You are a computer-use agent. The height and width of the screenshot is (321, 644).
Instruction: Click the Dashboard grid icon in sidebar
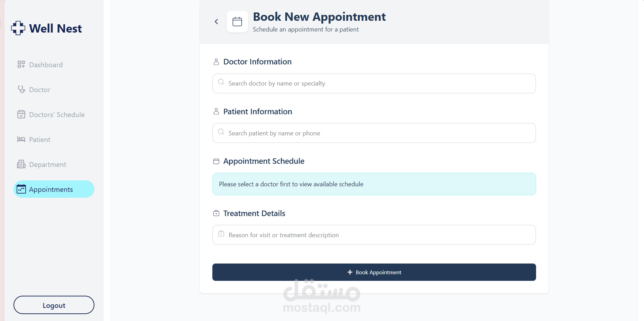(x=21, y=64)
